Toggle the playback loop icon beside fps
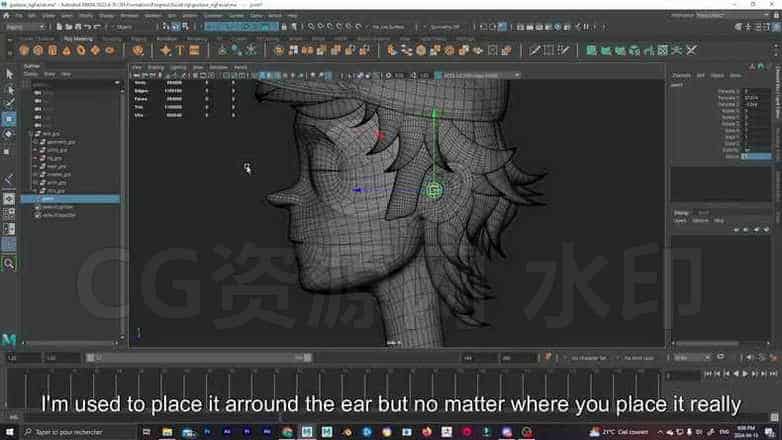Screen dimensions: 782x440 click(x=720, y=357)
